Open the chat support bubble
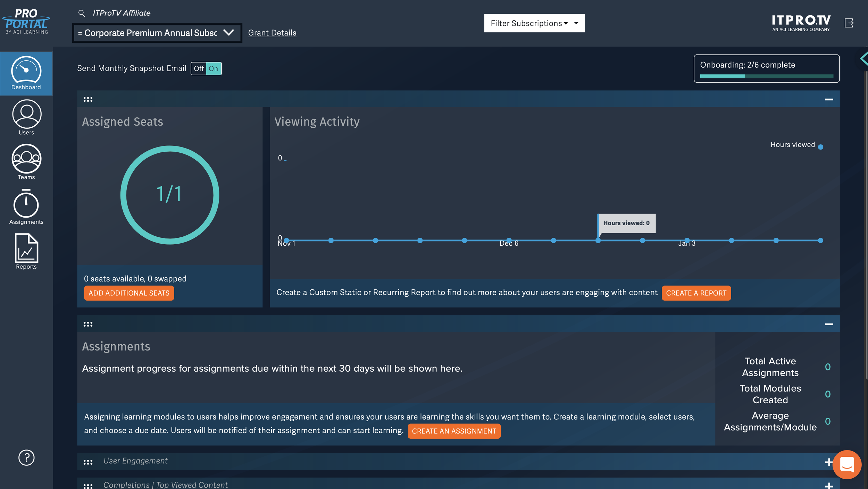The image size is (868, 489). [x=847, y=464]
